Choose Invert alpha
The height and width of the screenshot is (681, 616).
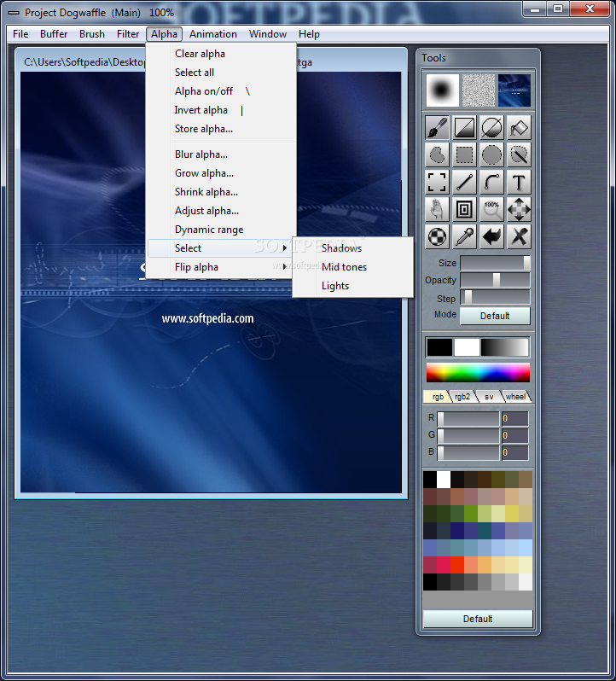[221, 110]
